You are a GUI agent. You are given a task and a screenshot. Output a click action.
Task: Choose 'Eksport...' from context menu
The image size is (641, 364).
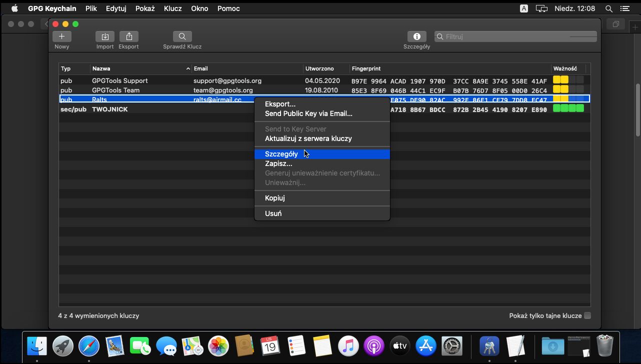click(280, 104)
